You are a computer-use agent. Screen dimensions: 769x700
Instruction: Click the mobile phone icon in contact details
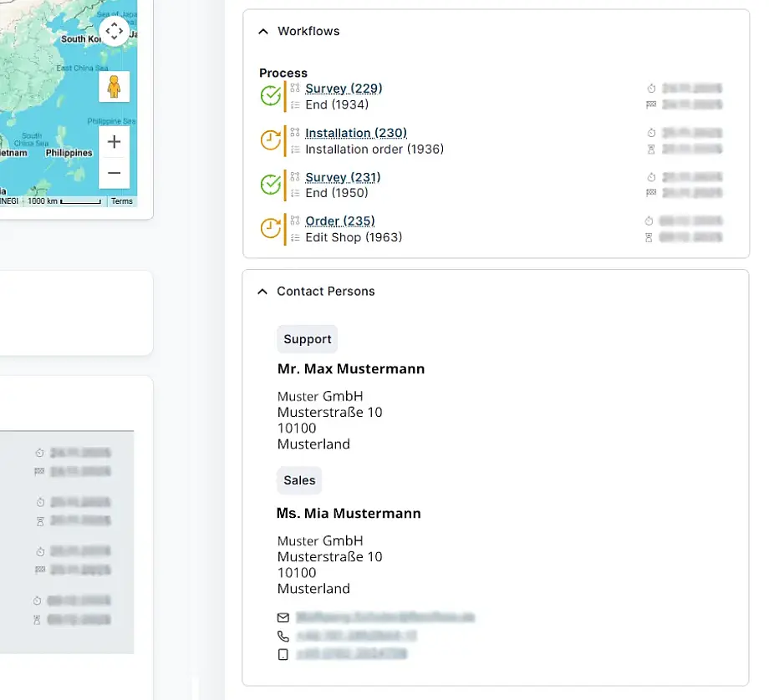[x=283, y=654]
